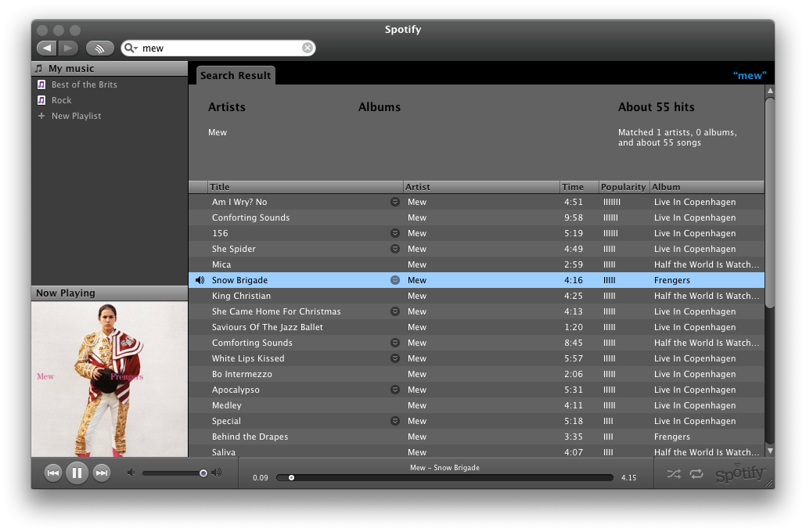This screenshot has height=532, width=806.
Task: Click the playing-speaker icon on the Snow Brigade row
Action: click(x=198, y=280)
